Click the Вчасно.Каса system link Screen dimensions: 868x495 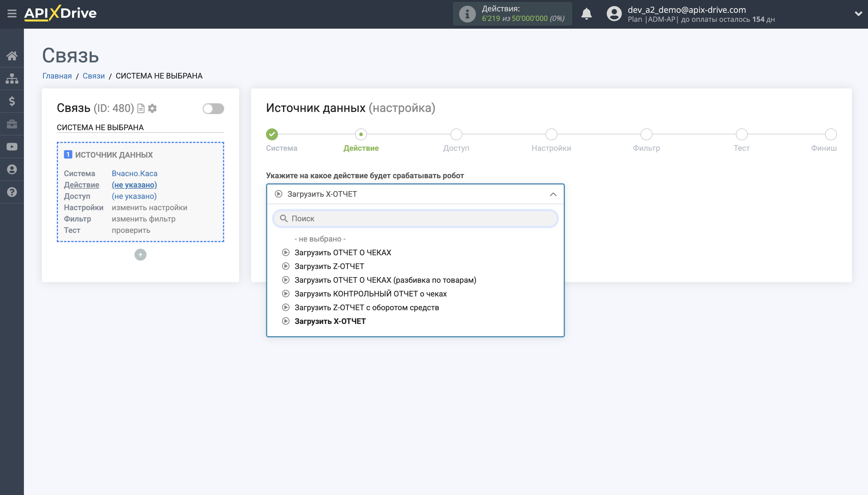[x=135, y=173]
